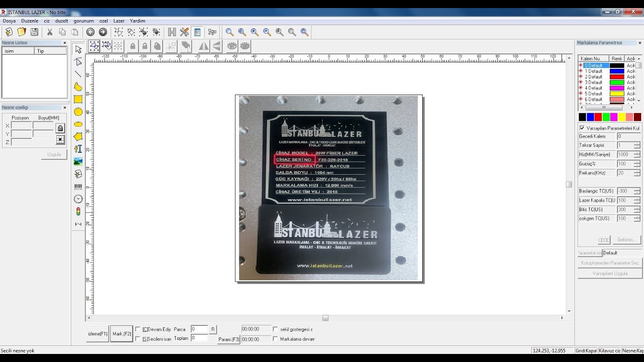The width and height of the screenshot is (644, 362).
Task: Select the Text tool
Action: (78, 149)
